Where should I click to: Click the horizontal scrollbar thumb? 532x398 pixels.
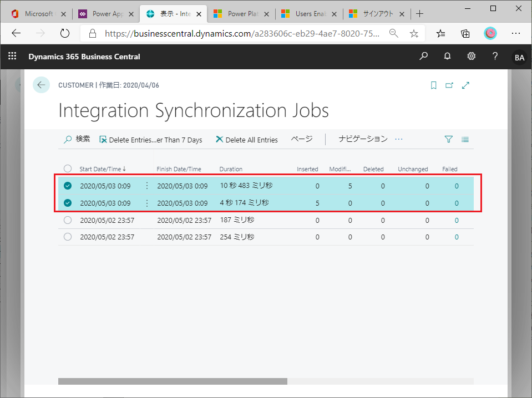click(173, 381)
